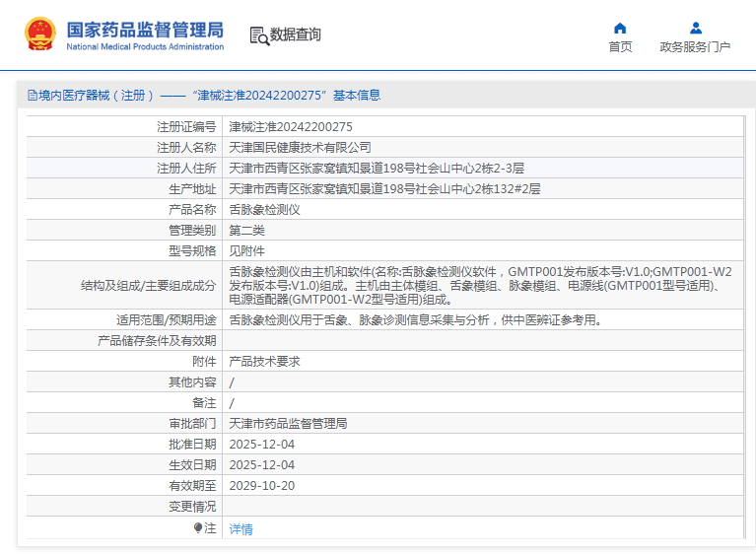Click the 批准日期 value 2025-12-04
Screen dimensions: 756x554
262,445
